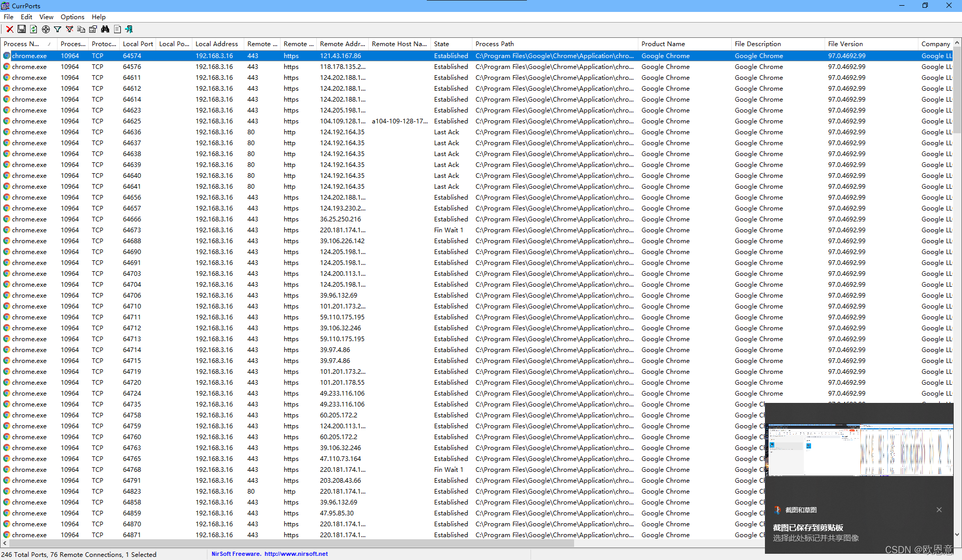Sort by the Company column header
Image resolution: width=962 pixels, height=560 pixels.
click(936, 44)
